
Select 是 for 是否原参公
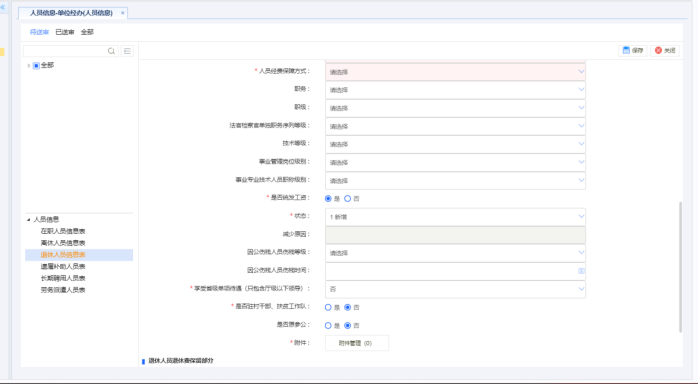click(x=328, y=326)
